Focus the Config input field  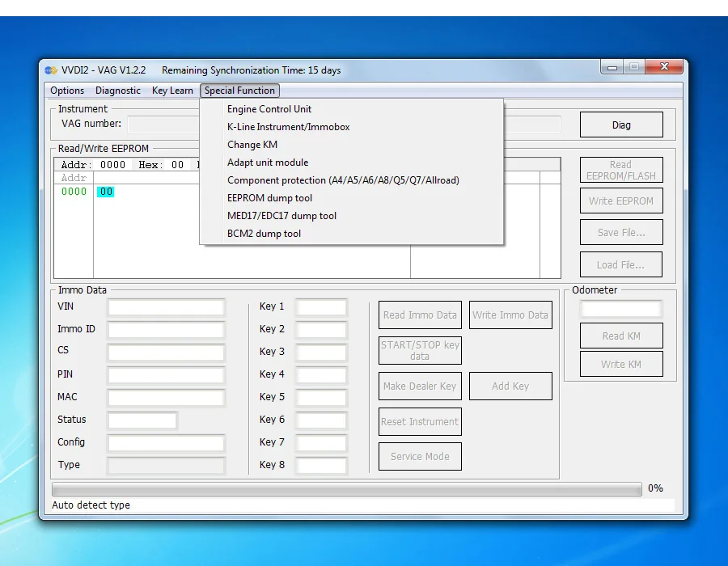(166, 443)
